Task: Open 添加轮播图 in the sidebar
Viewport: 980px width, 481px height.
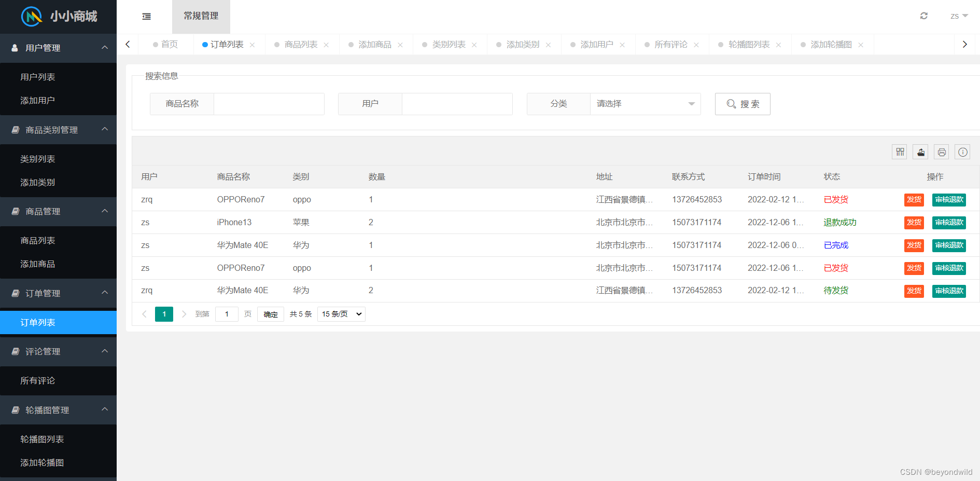Action: click(58, 462)
